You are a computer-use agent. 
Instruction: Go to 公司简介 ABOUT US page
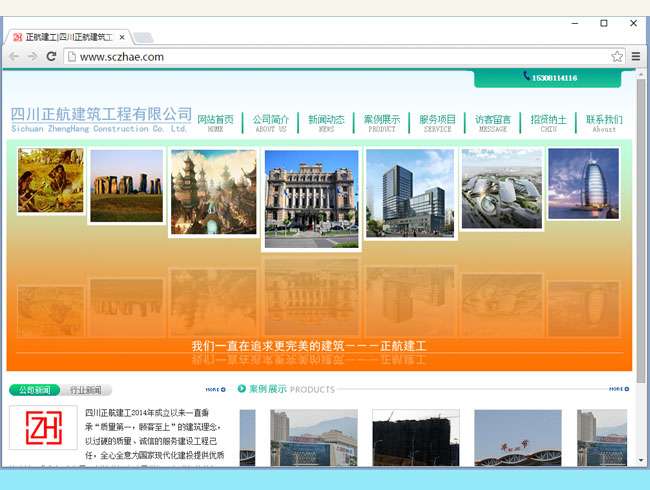tap(270, 122)
